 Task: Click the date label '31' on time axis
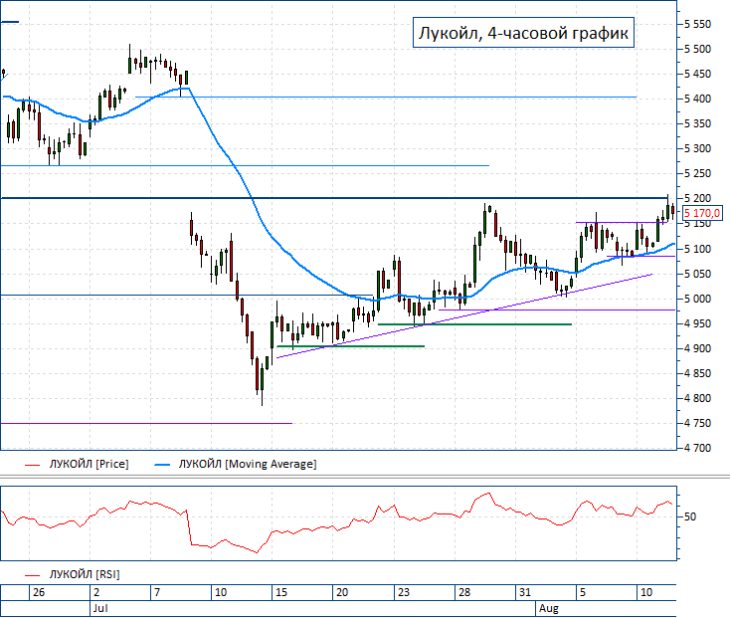pos(525,593)
